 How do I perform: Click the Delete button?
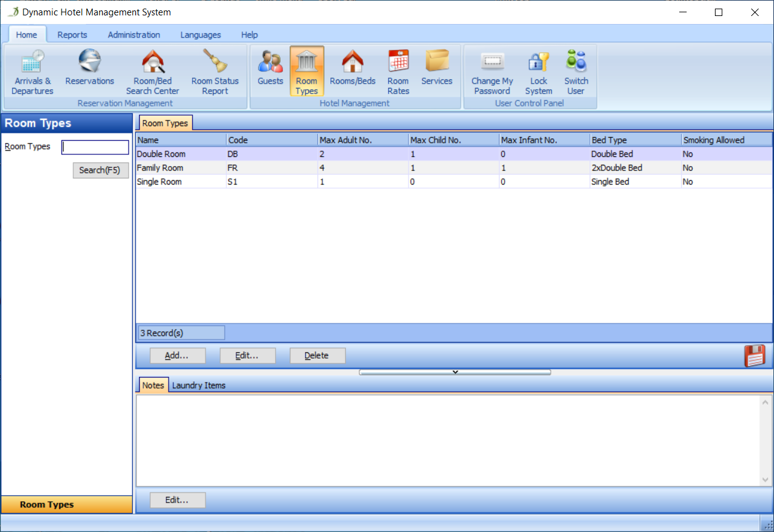click(x=317, y=355)
